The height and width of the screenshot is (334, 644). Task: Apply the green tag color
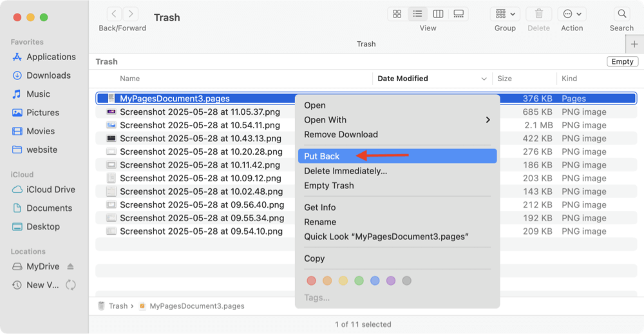pyautogui.click(x=359, y=281)
